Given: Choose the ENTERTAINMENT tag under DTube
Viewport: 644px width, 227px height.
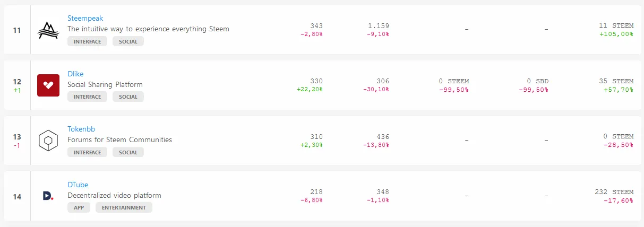Looking at the screenshot, I should click(x=124, y=207).
